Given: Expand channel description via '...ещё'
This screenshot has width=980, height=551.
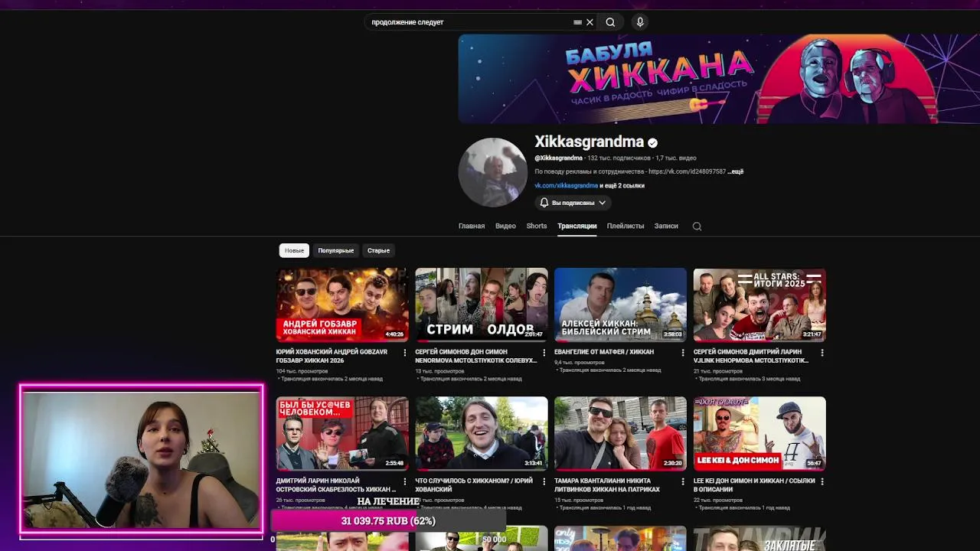Looking at the screenshot, I should (x=735, y=171).
